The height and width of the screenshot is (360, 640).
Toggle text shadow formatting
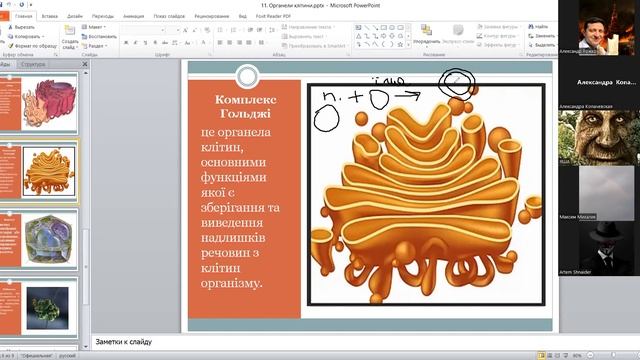[x=155, y=42]
